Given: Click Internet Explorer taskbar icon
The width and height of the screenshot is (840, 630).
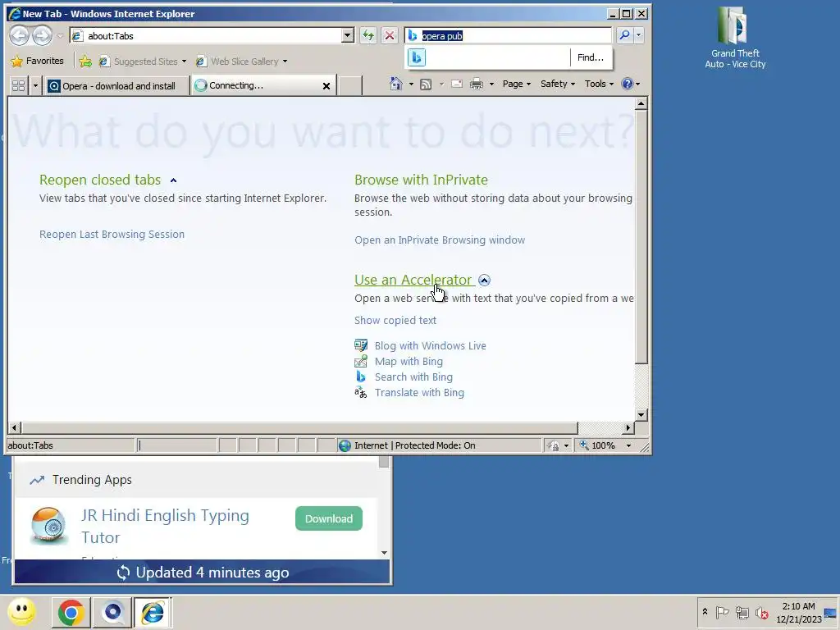Looking at the screenshot, I should 153,612.
